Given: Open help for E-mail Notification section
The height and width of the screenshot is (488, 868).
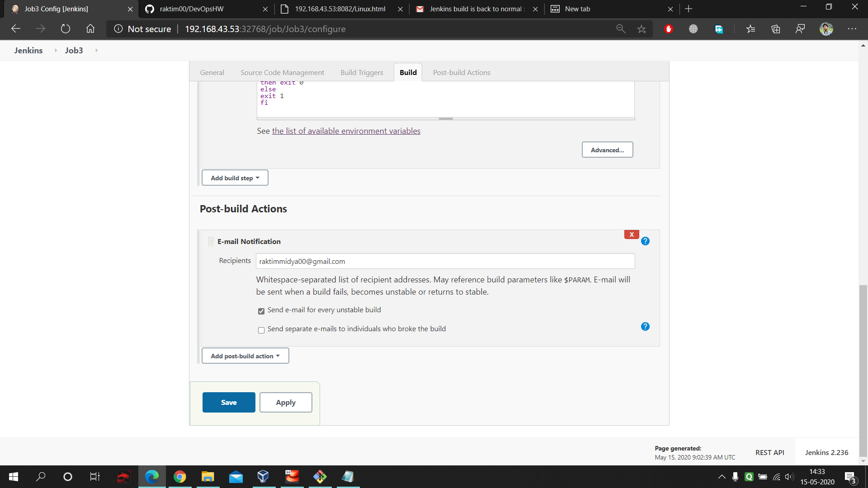Looking at the screenshot, I should pos(645,241).
